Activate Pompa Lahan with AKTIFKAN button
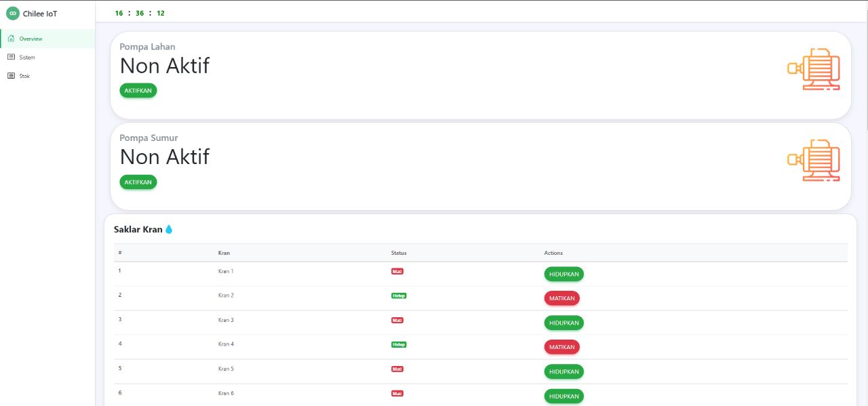Viewport: 868px width, 406px height. [138, 90]
